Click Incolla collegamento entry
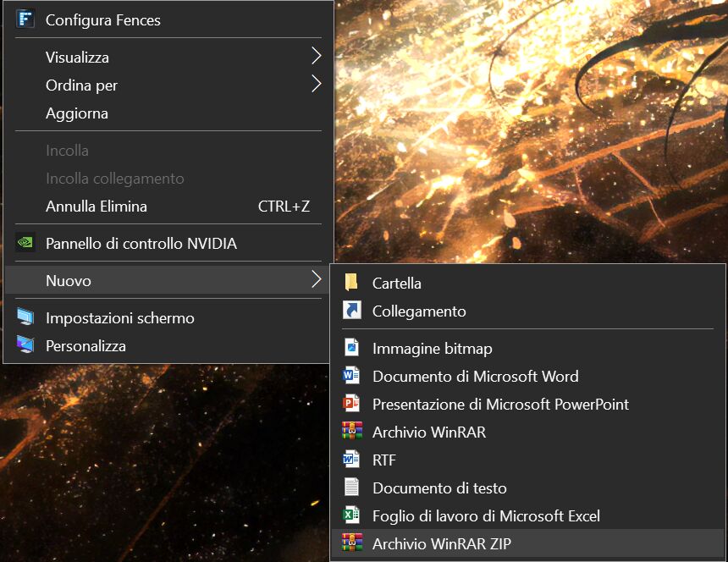 (167, 179)
